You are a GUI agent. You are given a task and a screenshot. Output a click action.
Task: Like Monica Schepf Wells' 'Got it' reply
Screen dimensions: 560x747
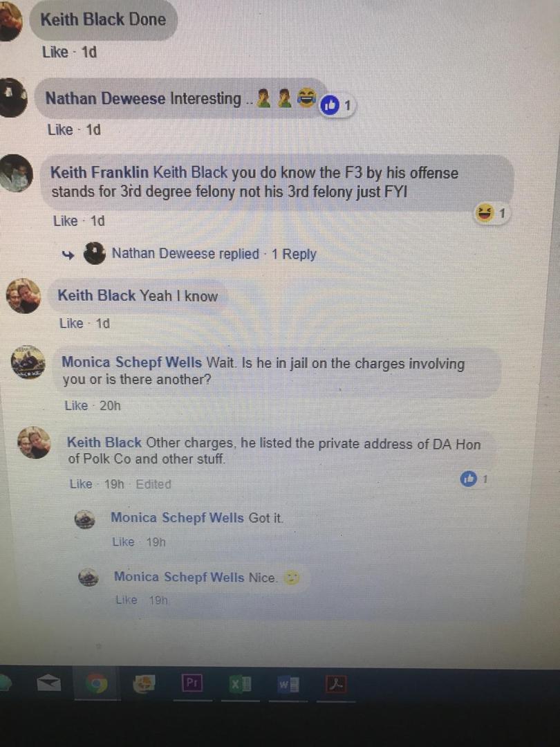(x=123, y=542)
